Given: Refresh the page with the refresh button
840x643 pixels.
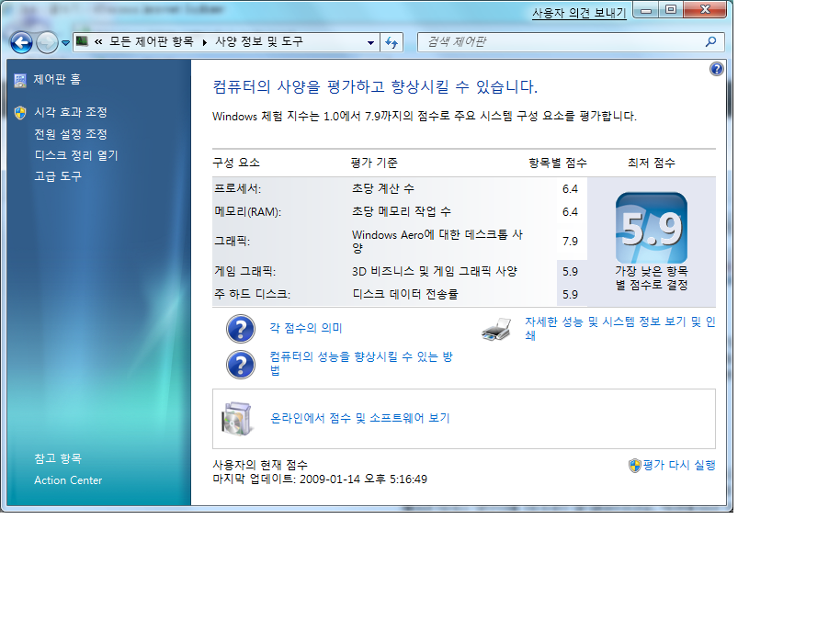Looking at the screenshot, I should click(392, 42).
